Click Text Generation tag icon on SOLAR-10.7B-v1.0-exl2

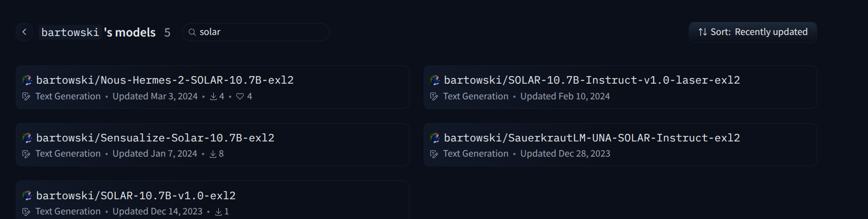(x=26, y=211)
